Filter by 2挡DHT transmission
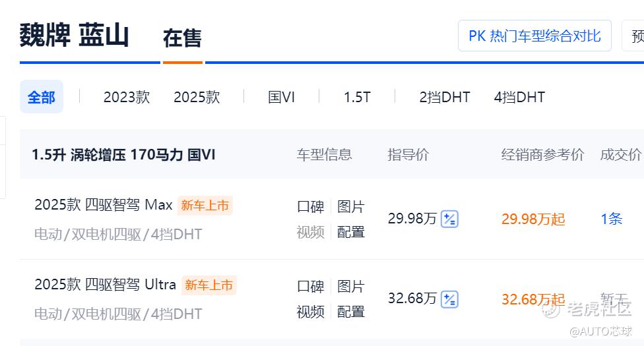The image size is (644, 346). (x=444, y=98)
